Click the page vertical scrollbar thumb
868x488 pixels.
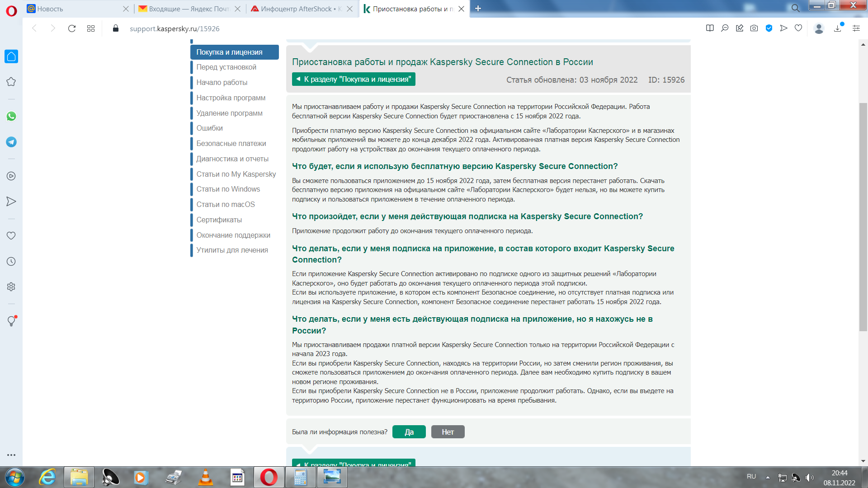coord(863,217)
